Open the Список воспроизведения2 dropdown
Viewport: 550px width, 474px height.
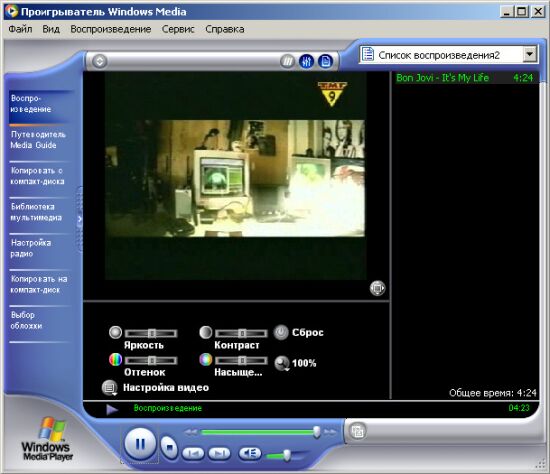coord(529,55)
